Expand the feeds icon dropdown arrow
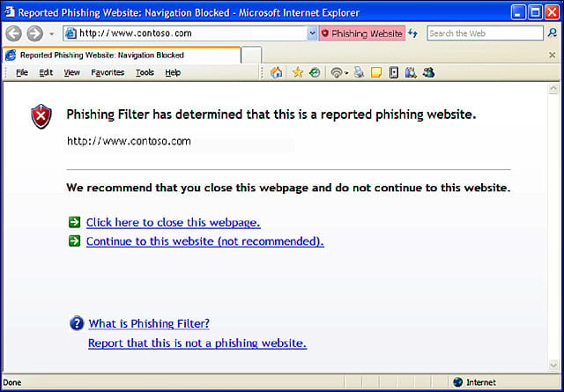The width and height of the screenshot is (564, 392). coord(346,73)
